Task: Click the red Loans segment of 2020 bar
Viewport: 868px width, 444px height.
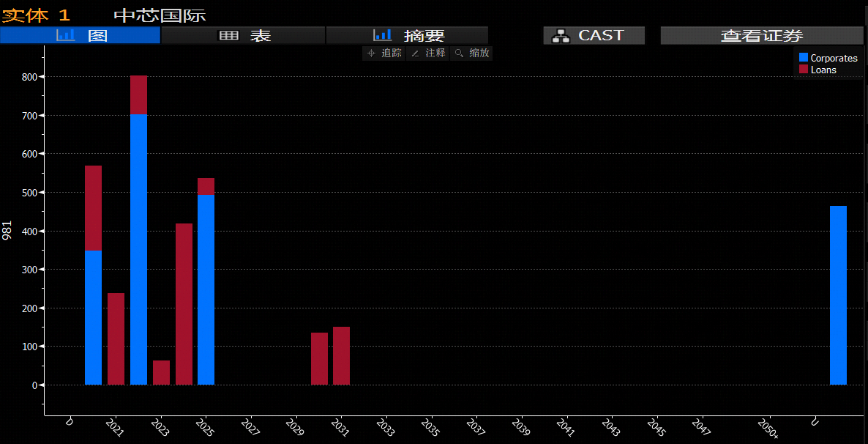Action: [93, 208]
